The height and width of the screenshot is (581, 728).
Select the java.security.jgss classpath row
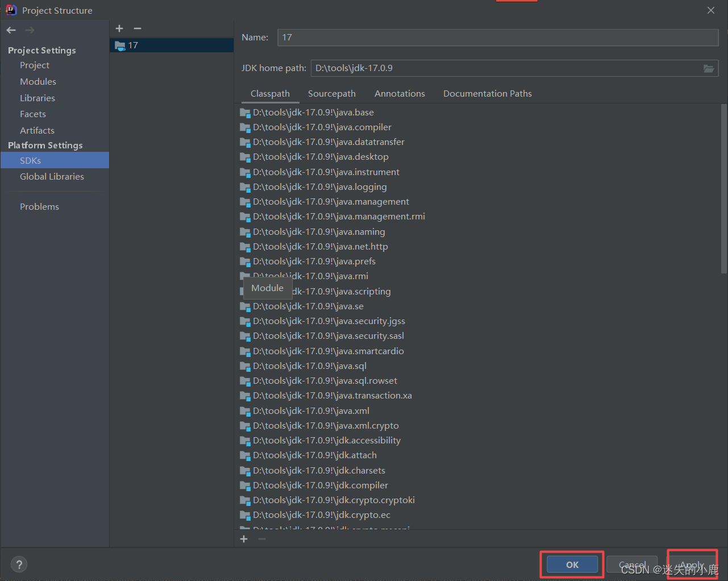coord(477,321)
